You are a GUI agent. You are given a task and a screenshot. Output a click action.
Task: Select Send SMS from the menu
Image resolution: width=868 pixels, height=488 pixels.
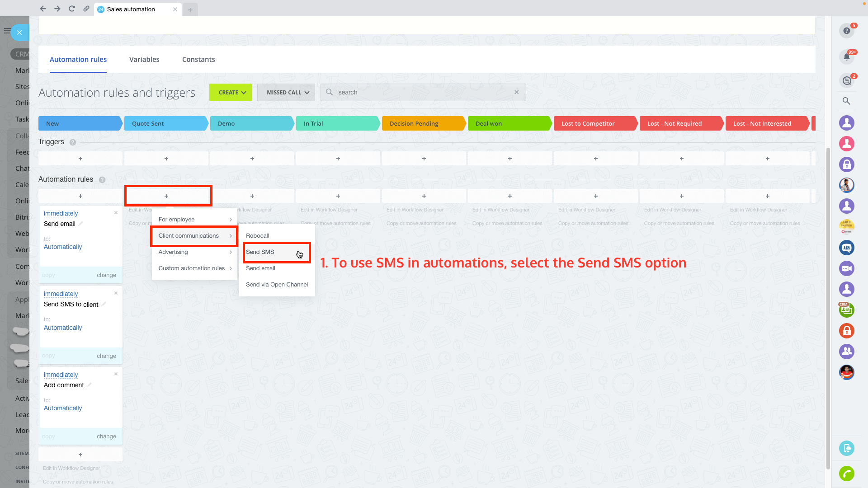(x=260, y=252)
